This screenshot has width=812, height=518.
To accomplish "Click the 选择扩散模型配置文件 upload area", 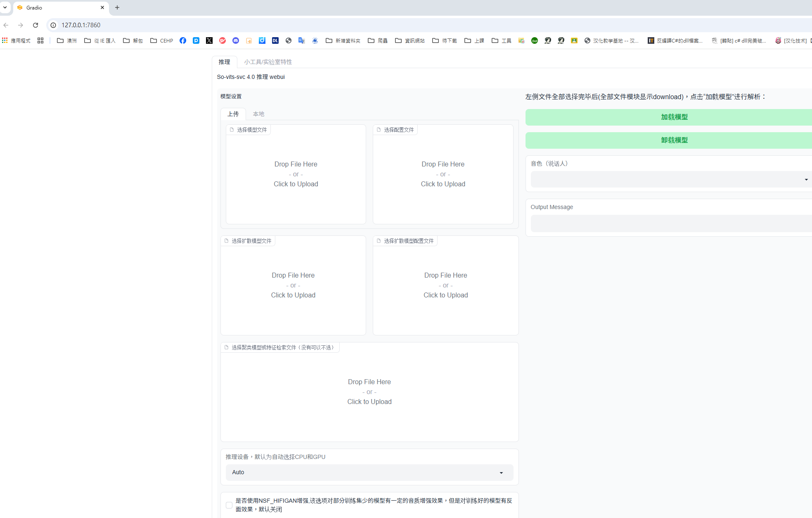I will pos(445,285).
